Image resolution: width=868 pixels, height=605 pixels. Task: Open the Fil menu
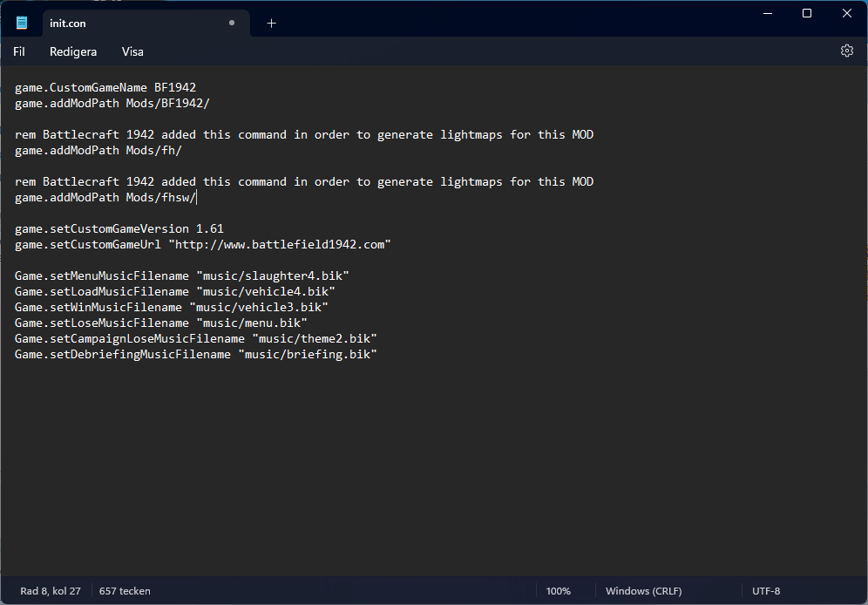pyautogui.click(x=19, y=51)
